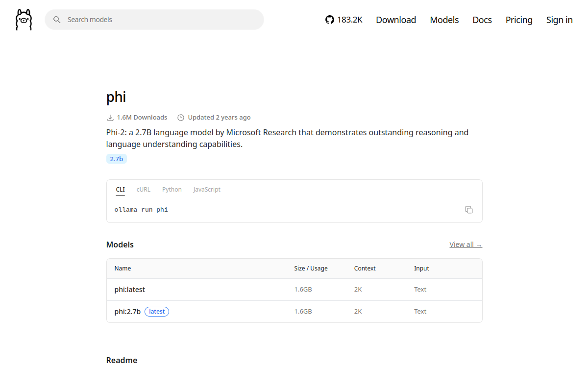Switch to the Python tab
Screen dimensions: 588x392
pyautogui.click(x=172, y=190)
